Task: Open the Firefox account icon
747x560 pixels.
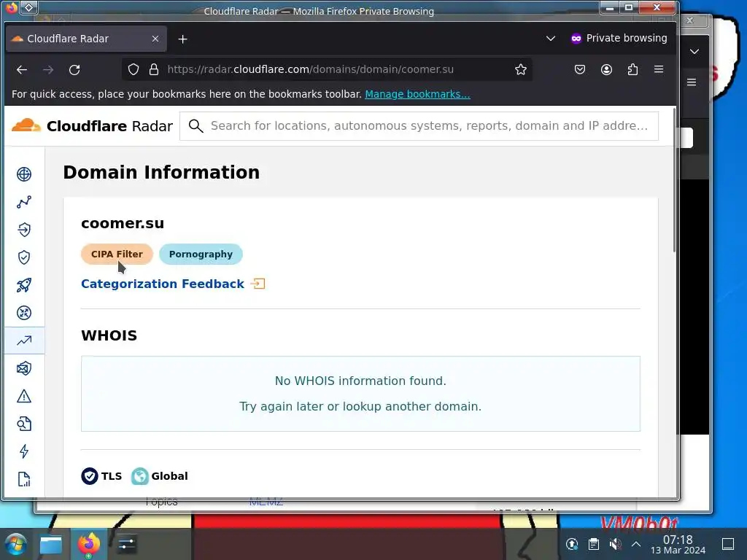Action: click(606, 69)
